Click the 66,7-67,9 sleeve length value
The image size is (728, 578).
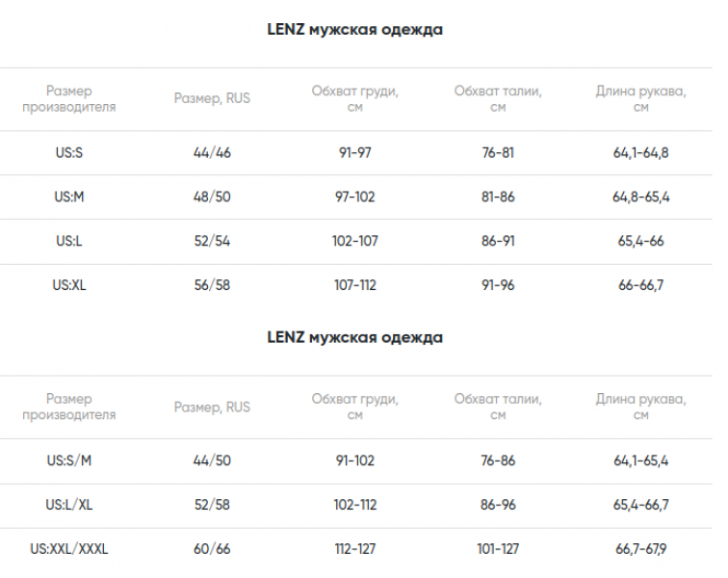tap(640, 549)
